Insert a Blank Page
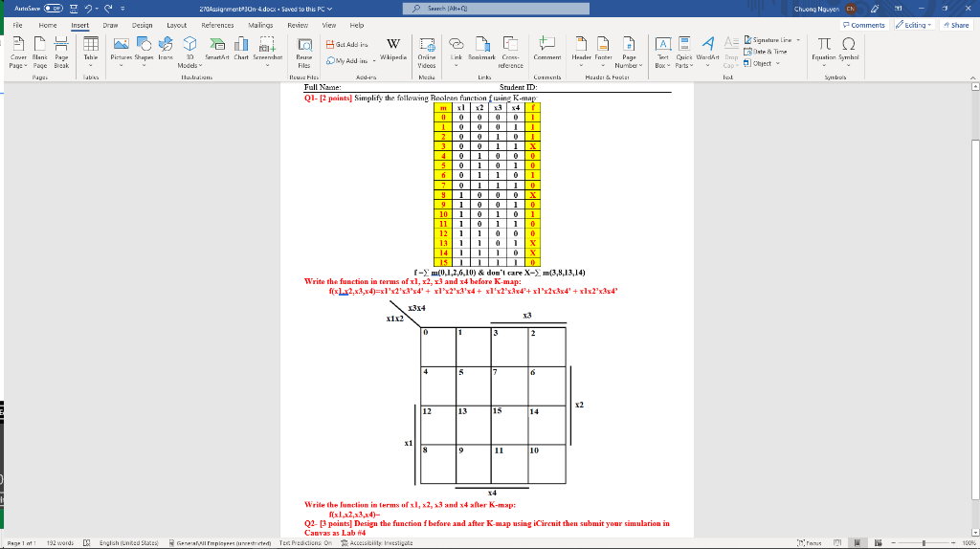 coord(40,53)
